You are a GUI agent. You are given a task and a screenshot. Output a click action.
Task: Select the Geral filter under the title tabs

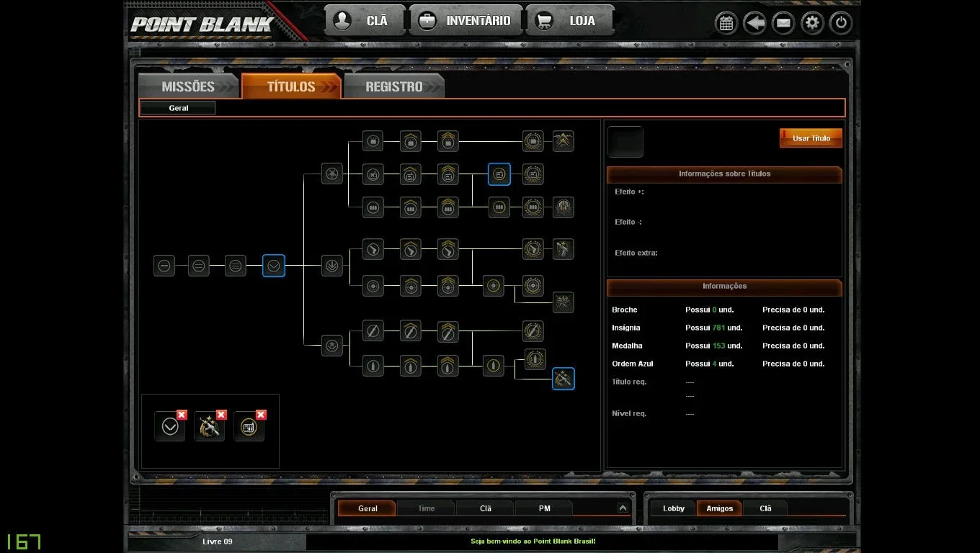(x=178, y=108)
